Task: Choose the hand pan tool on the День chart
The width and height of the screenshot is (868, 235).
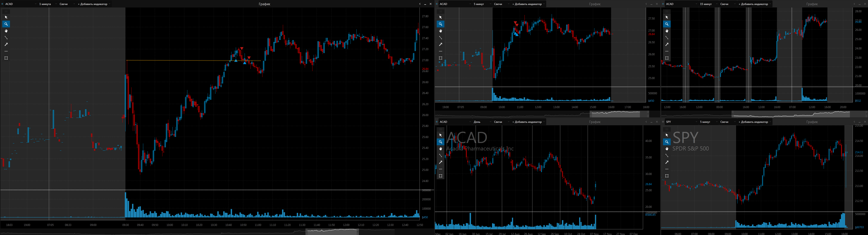Action: [440, 149]
